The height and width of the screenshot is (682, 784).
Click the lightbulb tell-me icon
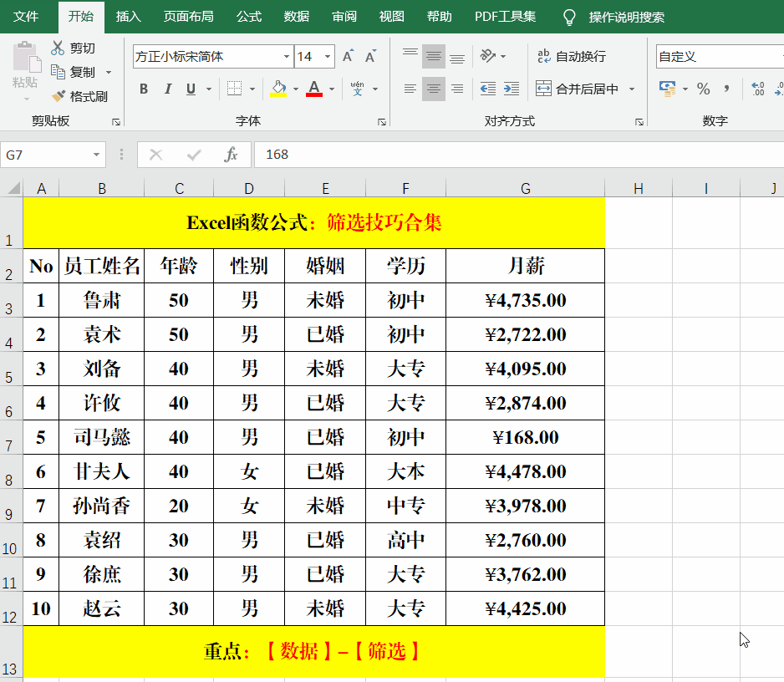(569, 17)
